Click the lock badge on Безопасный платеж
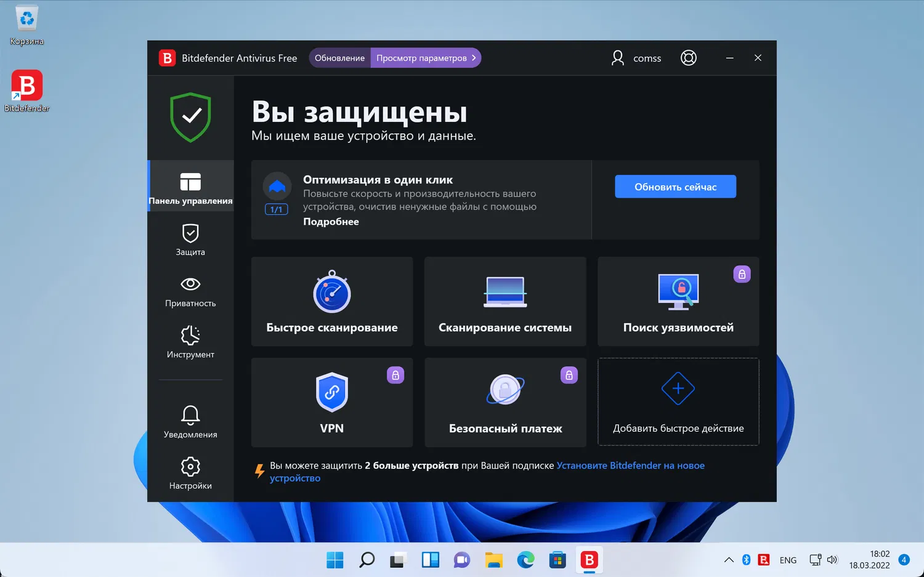The width and height of the screenshot is (924, 577). (x=569, y=375)
